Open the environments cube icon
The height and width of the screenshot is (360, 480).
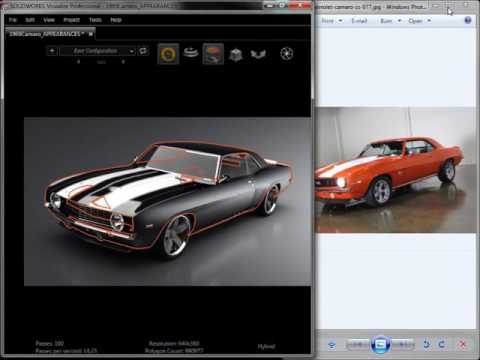[x=236, y=54]
